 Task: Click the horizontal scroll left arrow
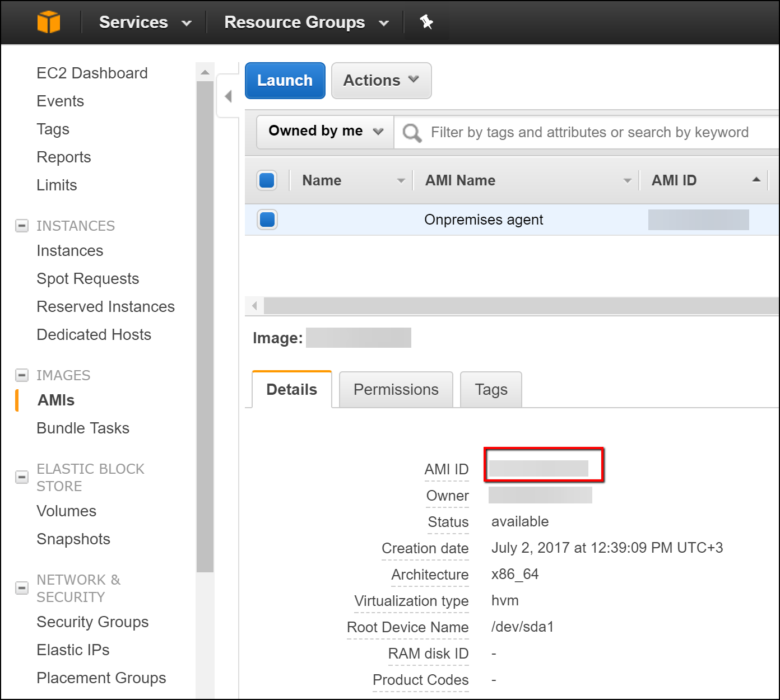[x=255, y=306]
